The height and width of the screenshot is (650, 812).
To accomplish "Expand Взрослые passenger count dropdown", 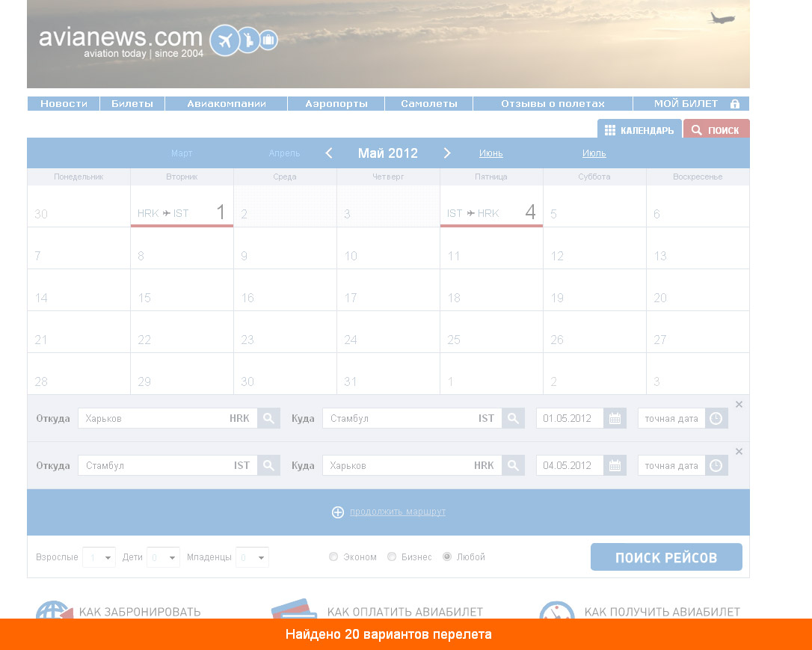I will click(99, 557).
